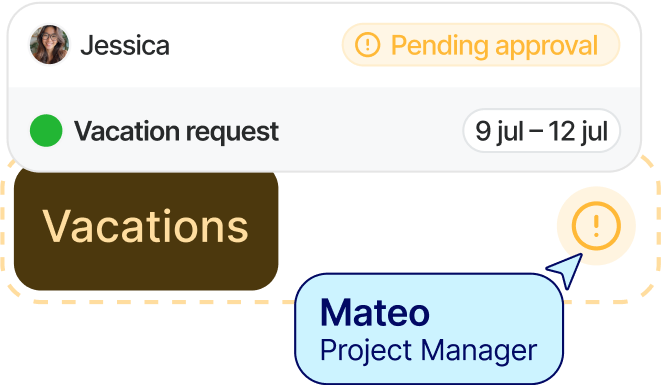Click the exclamation icon inside Pending approval badge
Screen dimensions: 661x385
368,45
